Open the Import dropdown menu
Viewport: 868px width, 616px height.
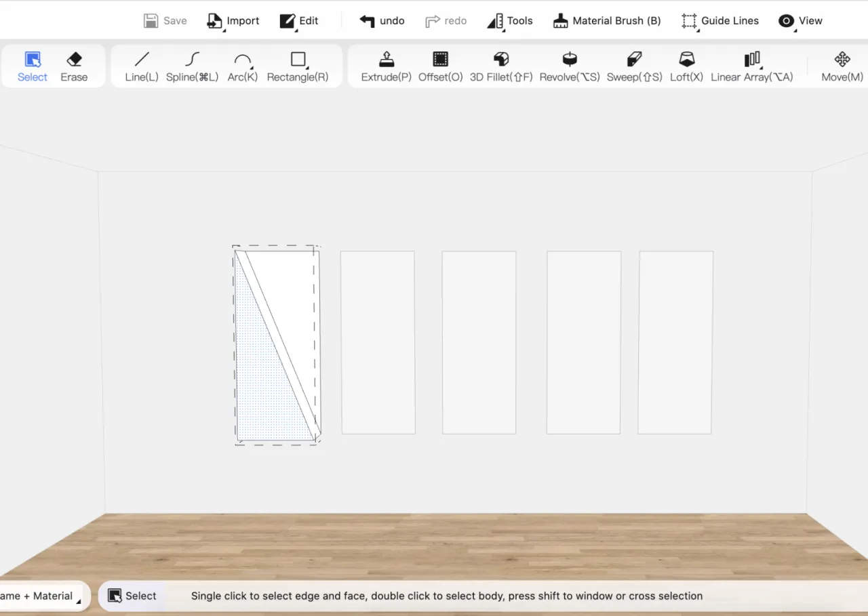coord(233,21)
